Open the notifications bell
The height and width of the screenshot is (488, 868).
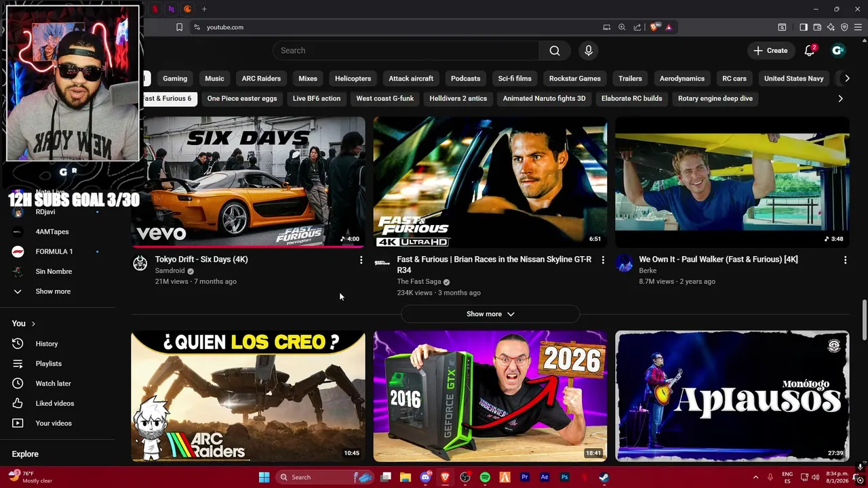809,51
